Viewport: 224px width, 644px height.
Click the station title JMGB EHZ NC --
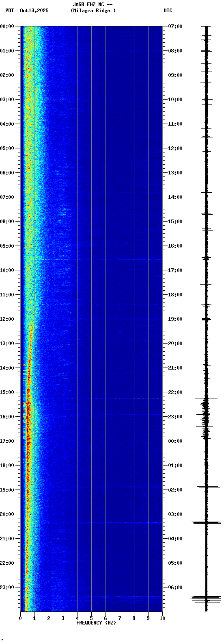point(93,4)
